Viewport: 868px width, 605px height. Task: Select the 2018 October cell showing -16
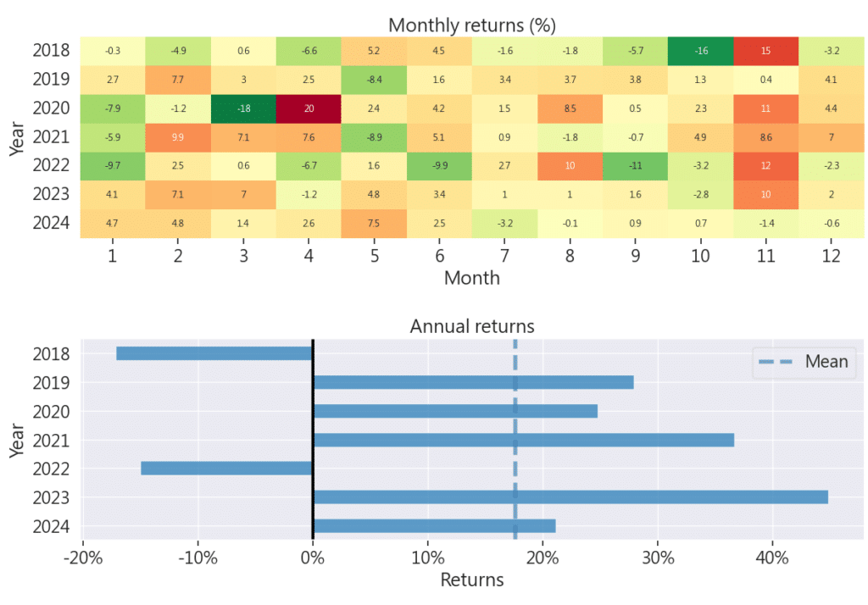coord(700,51)
